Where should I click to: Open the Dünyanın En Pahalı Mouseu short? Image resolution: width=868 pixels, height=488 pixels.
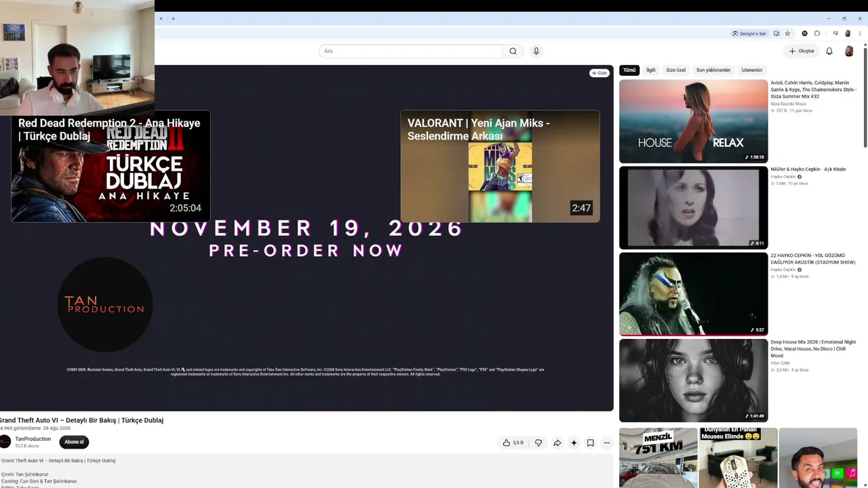738,457
